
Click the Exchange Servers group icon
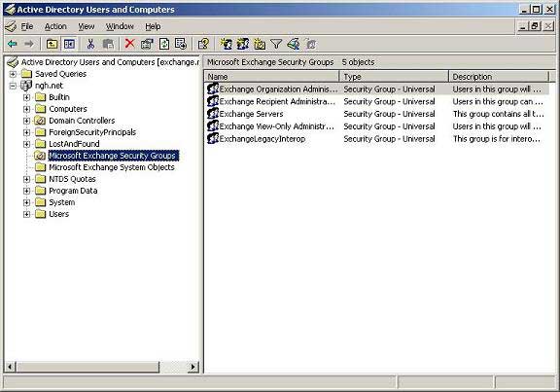213,114
